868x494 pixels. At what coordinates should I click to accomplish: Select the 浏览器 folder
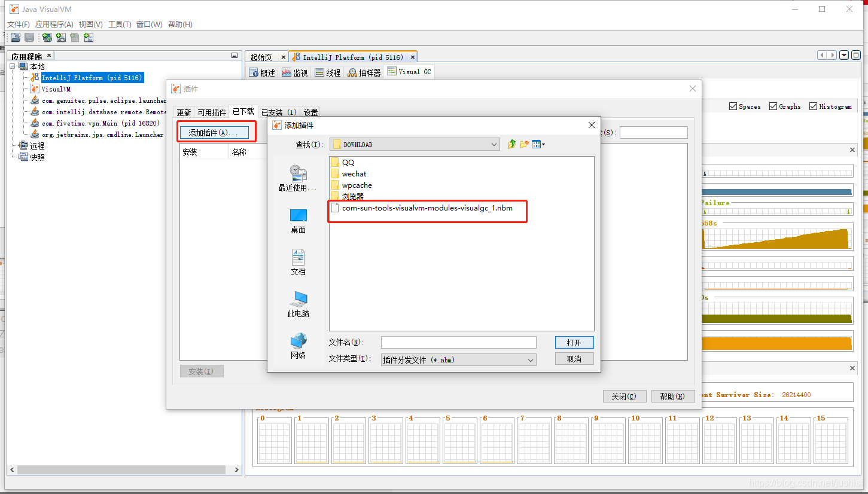click(x=348, y=197)
